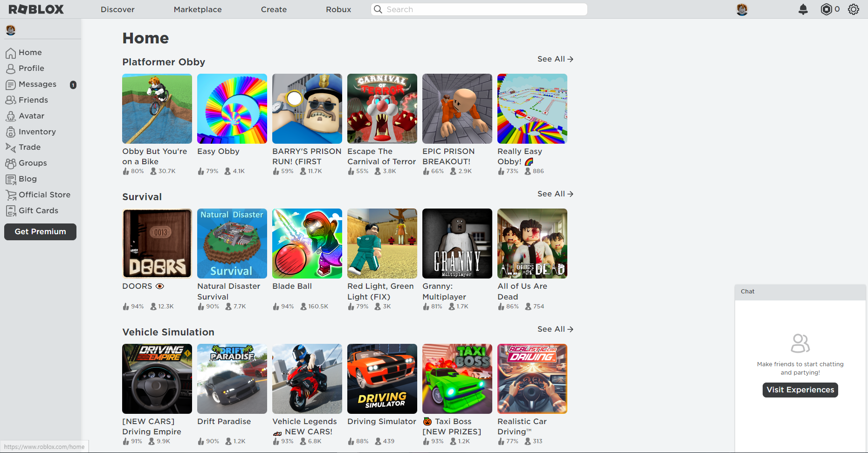Open Realistic Car Driving thumbnail
Viewport: 868px width, 453px height.
tap(532, 379)
